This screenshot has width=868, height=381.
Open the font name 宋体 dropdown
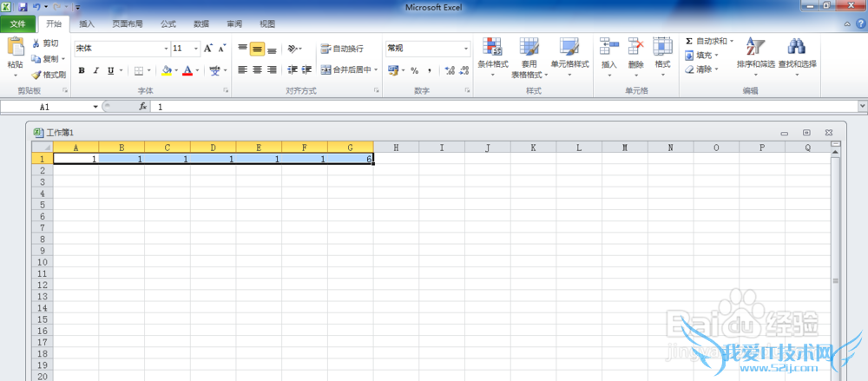click(x=166, y=49)
